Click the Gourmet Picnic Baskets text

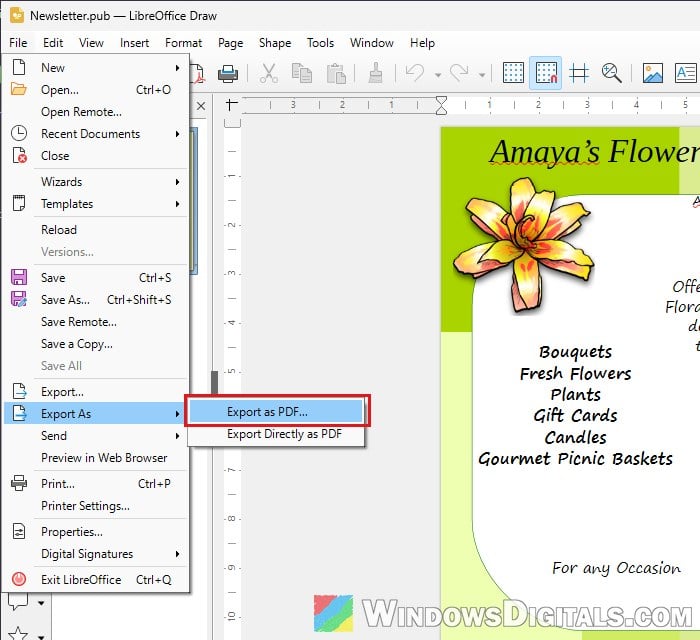[575, 459]
